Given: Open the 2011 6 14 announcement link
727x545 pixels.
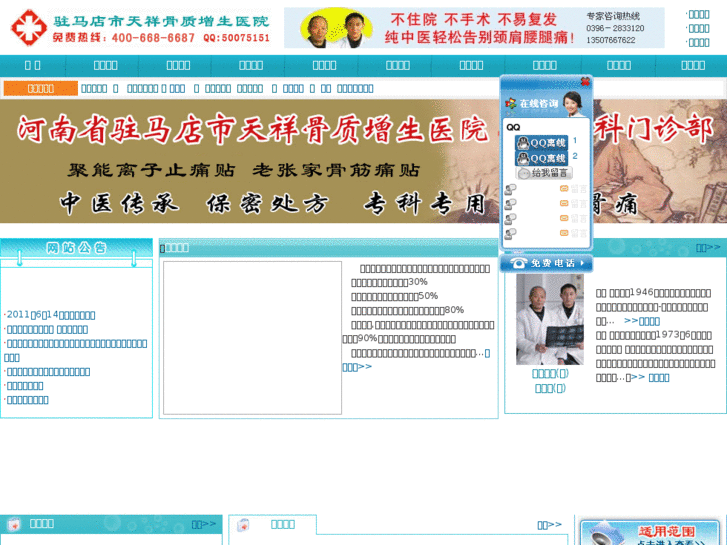Looking at the screenshot, I should [51, 315].
